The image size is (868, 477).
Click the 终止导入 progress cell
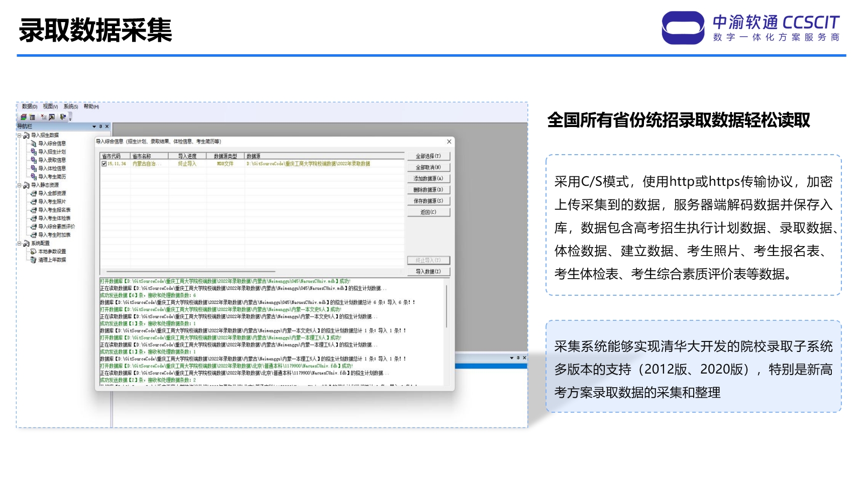pyautogui.click(x=187, y=164)
